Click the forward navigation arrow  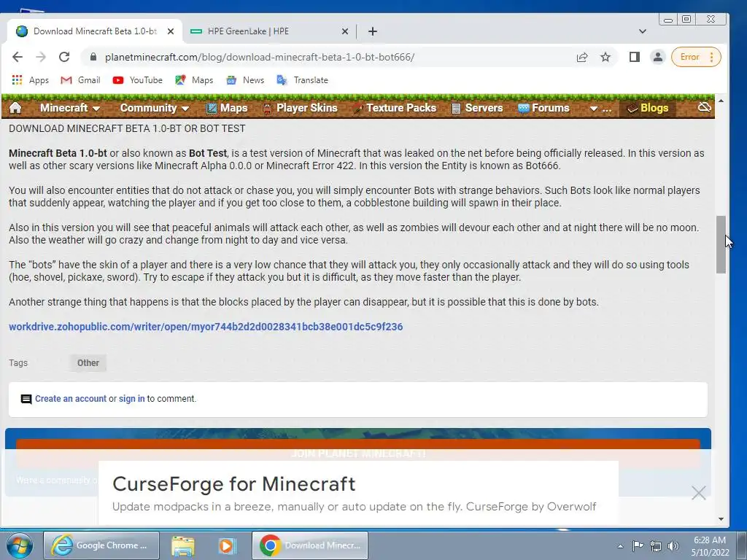41,57
